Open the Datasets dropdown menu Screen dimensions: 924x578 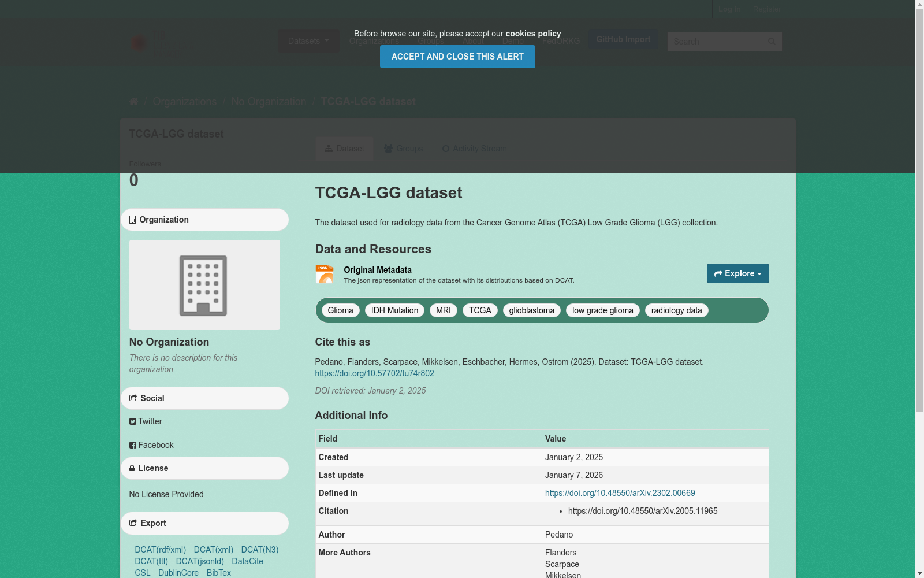point(308,41)
